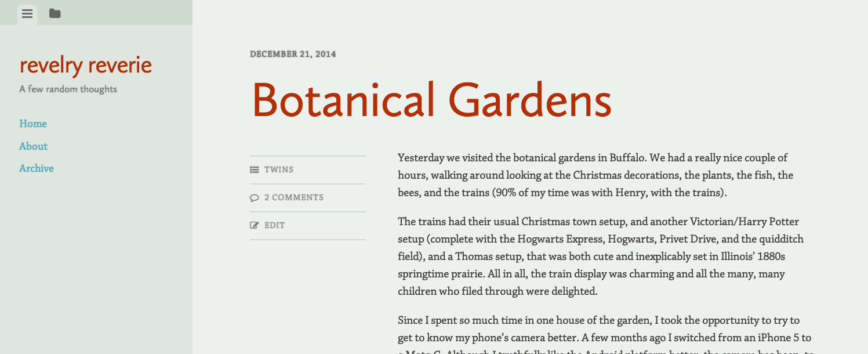Open the About page link

click(34, 146)
